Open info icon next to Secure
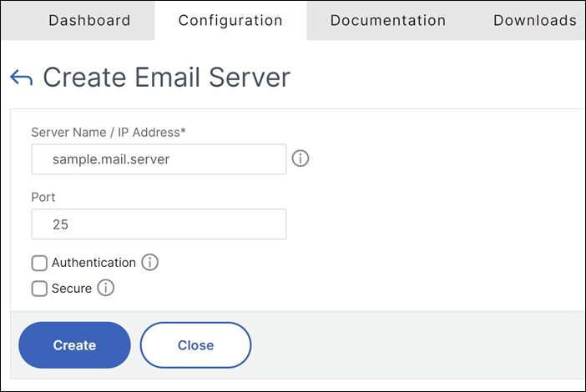This screenshot has width=586, height=392. point(106,288)
